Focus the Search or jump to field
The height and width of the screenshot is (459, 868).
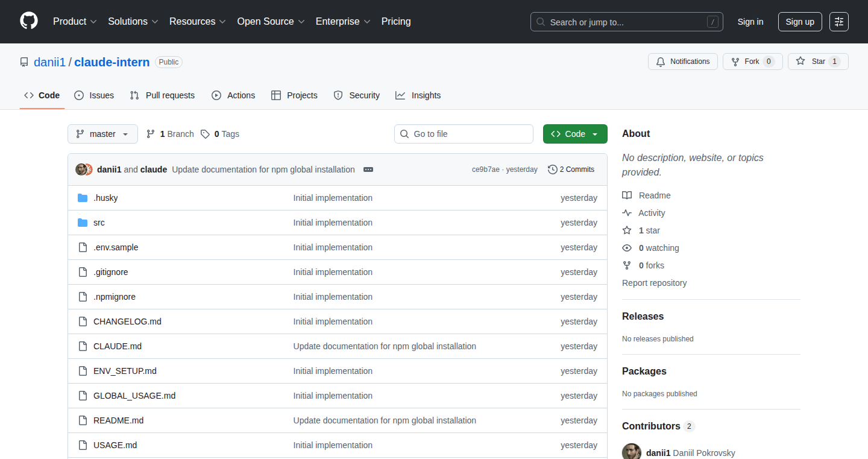point(627,22)
